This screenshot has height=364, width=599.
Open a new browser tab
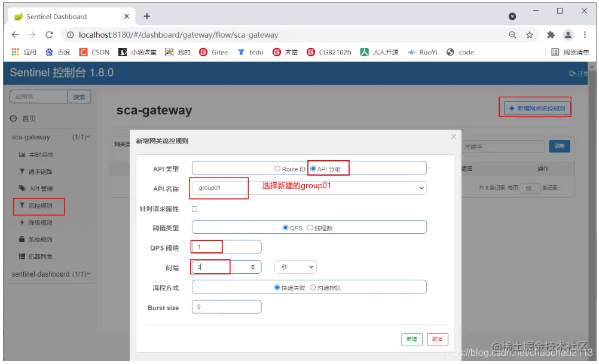click(146, 16)
